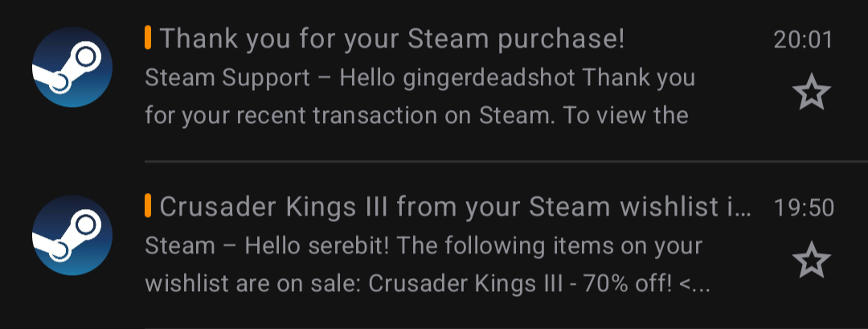Image resolution: width=868 pixels, height=329 pixels.
Task: Select the "Steam Support" sender name
Action: (x=227, y=78)
